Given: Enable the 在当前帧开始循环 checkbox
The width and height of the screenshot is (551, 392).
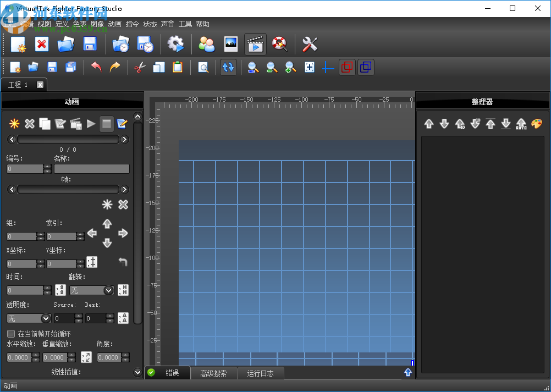Looking at the screenshot, I should click(11, 334).
